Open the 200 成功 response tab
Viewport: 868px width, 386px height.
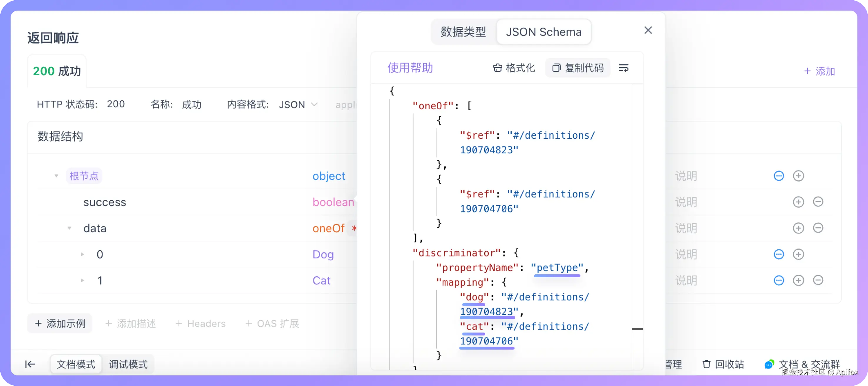(57, 71)
